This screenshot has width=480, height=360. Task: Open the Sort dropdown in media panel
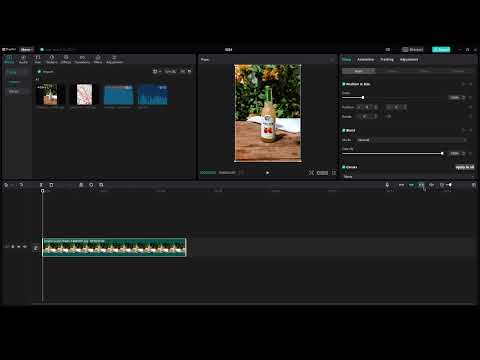pyautogui.click(x=170, y=71)
